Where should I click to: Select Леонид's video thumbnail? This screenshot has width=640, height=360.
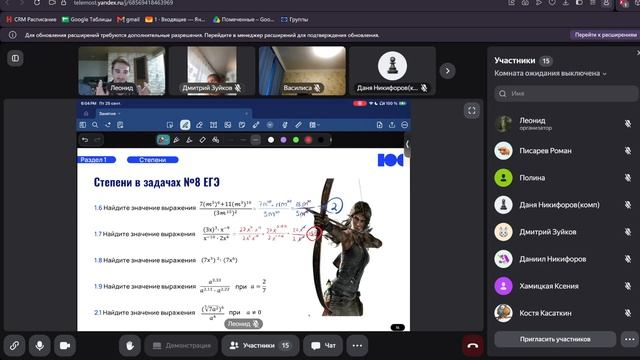122,71
